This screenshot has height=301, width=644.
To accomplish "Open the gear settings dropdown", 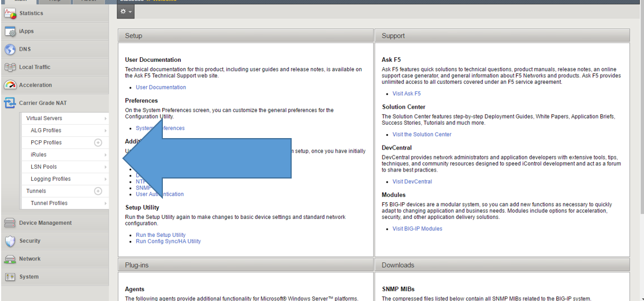I will coord(126,11).
